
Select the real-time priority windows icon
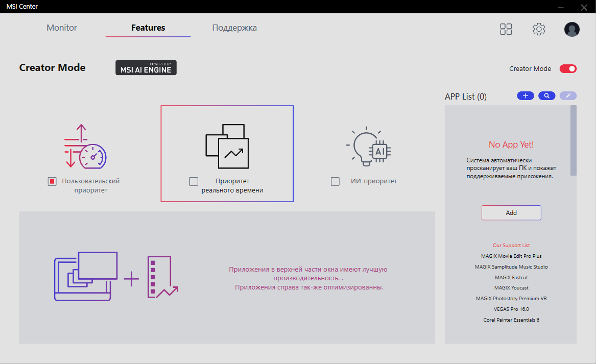(x=227, y=147)
